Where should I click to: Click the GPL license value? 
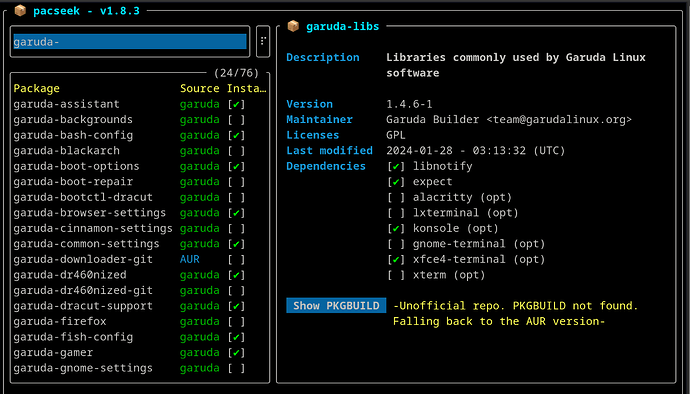[396, 135]
